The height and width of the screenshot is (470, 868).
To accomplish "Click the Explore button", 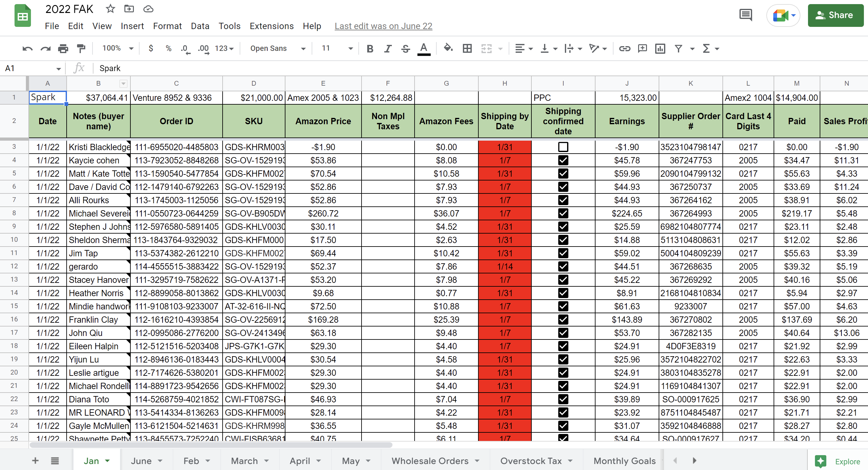I will click(x=838, y=461).
